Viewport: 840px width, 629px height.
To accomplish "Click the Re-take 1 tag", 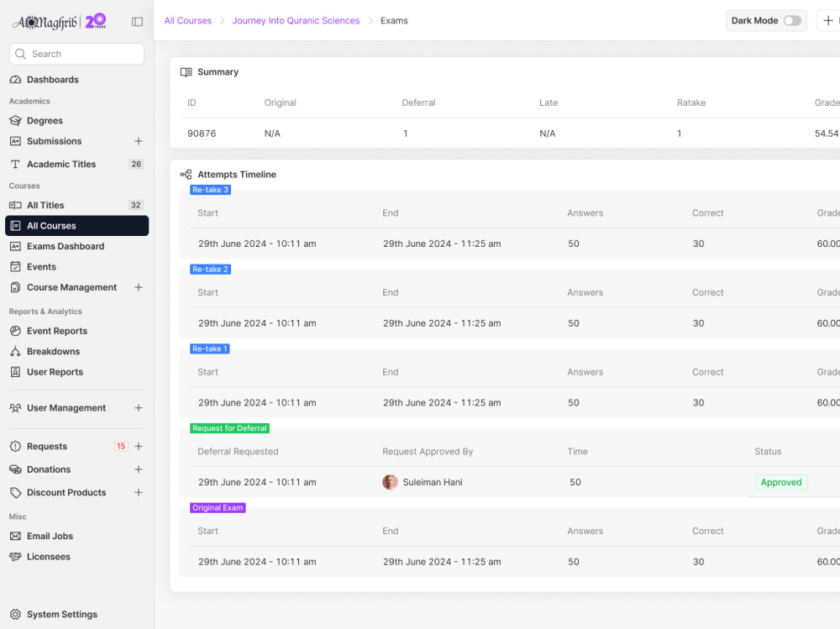I will tap(209, 349).
